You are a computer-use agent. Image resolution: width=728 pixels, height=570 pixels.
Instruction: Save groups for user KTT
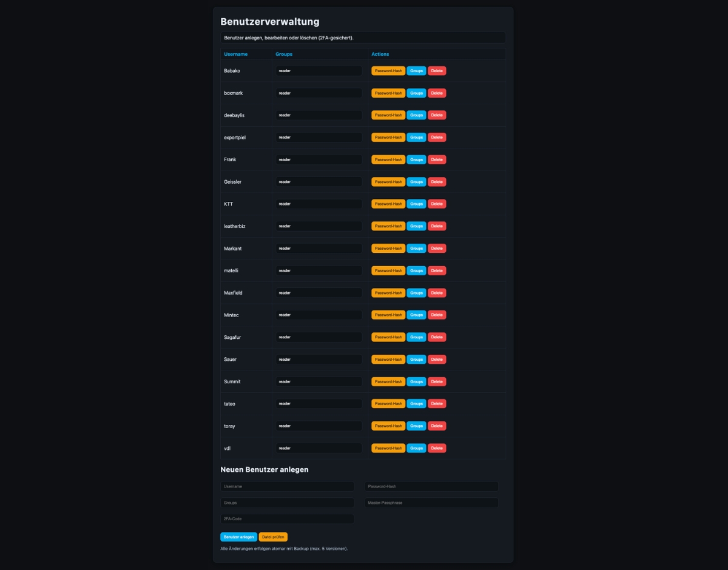click(x=416, y=204)
